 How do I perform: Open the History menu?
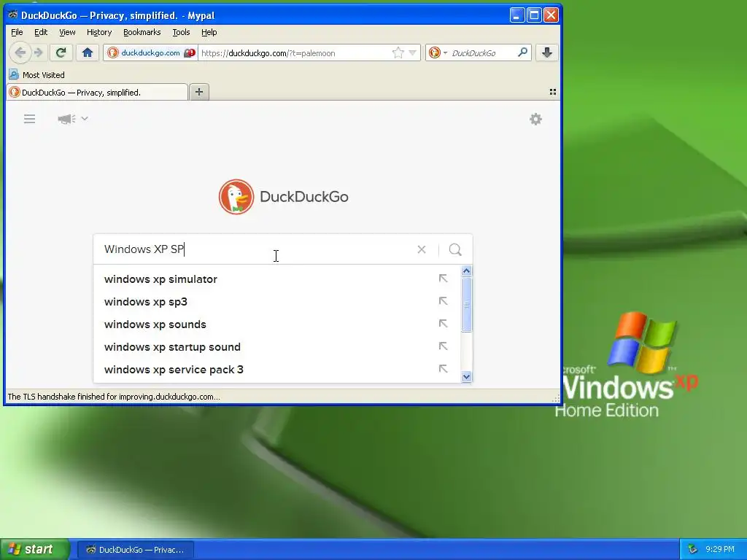point(99,32)
